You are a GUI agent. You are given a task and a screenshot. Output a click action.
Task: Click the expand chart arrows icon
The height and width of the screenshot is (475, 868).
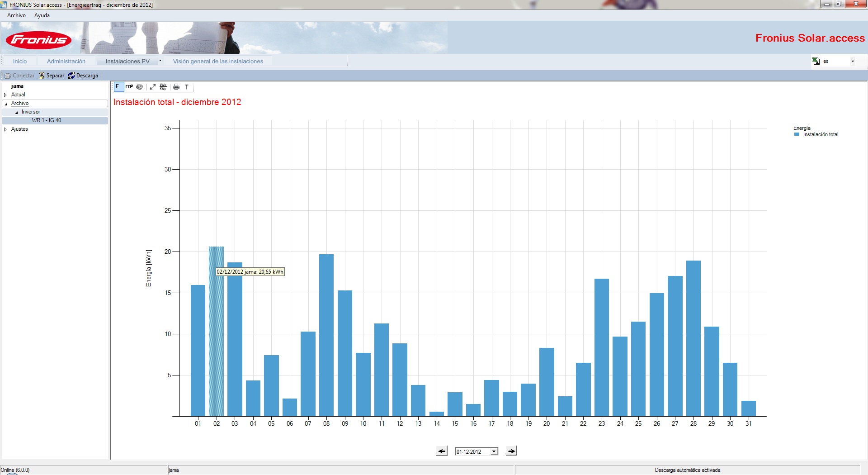153,87
